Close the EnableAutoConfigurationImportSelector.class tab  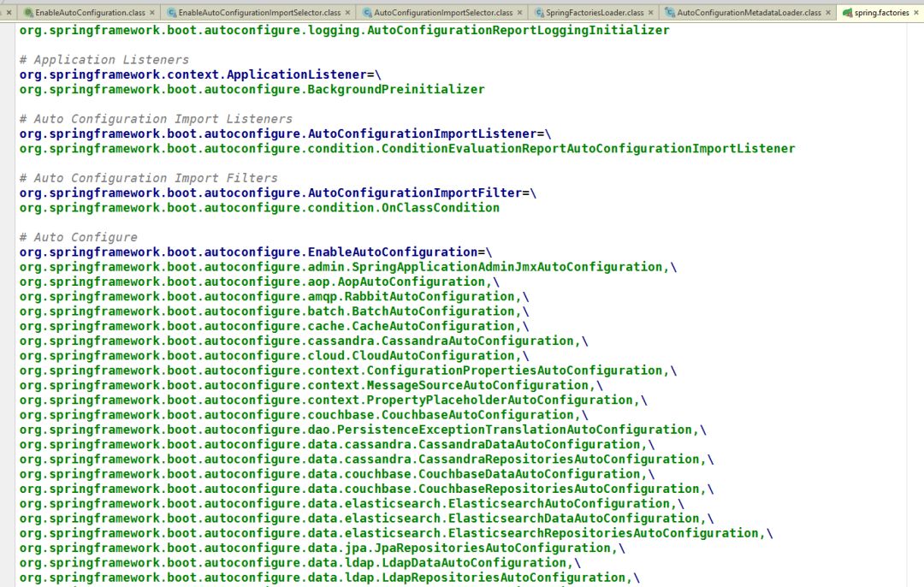[347, 12]
